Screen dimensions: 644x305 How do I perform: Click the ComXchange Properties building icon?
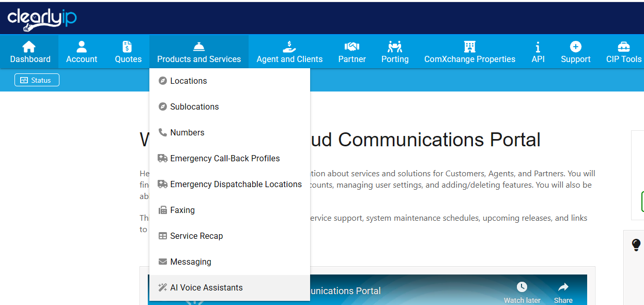pos(469,47)
